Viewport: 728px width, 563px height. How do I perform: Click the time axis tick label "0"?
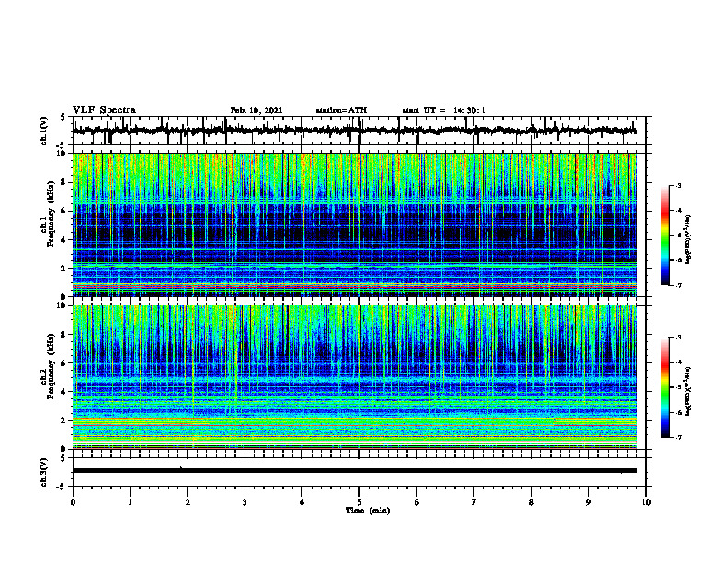(73, 502)
